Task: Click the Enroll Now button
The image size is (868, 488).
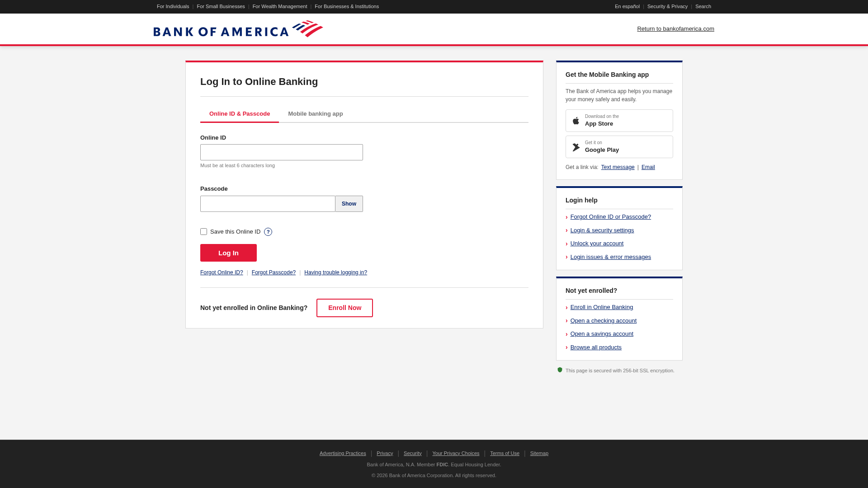Action: pyautogui.click(x=344, y=308)
